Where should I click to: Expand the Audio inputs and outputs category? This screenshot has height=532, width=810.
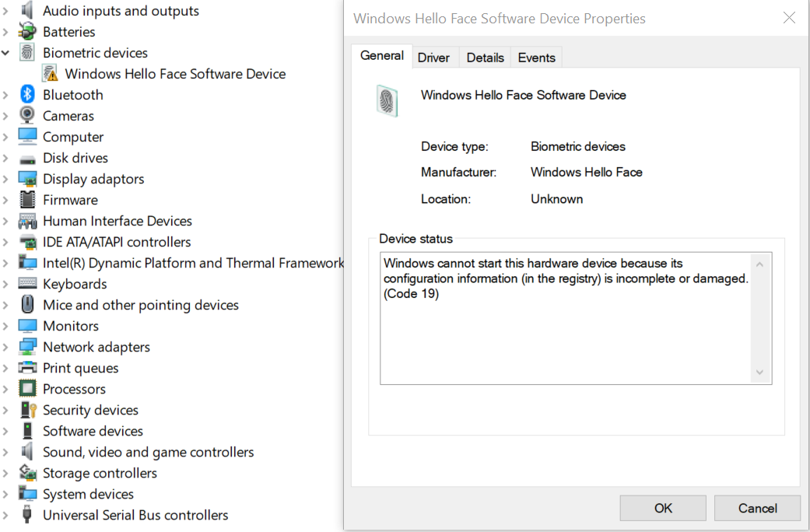(x=5, y=11)
